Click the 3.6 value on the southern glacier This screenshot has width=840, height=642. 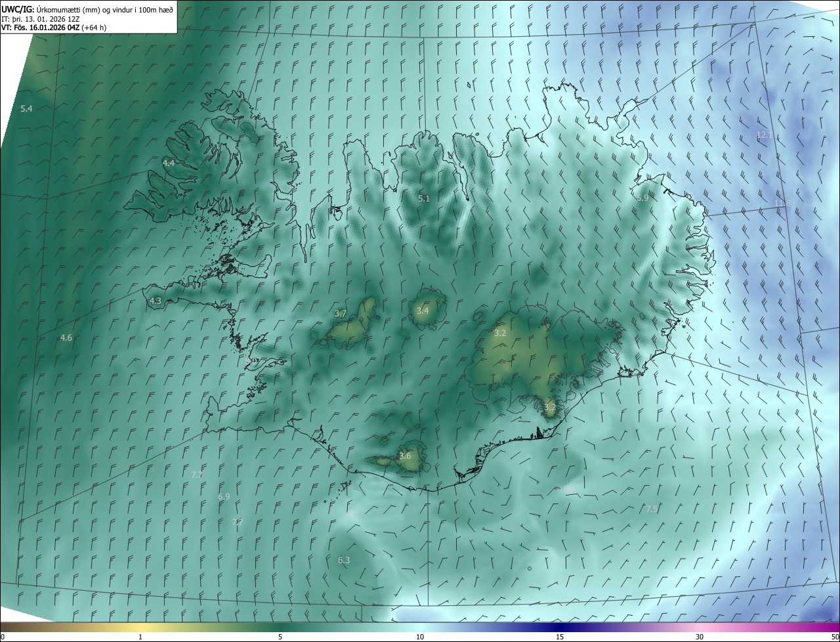click(405, 456)
